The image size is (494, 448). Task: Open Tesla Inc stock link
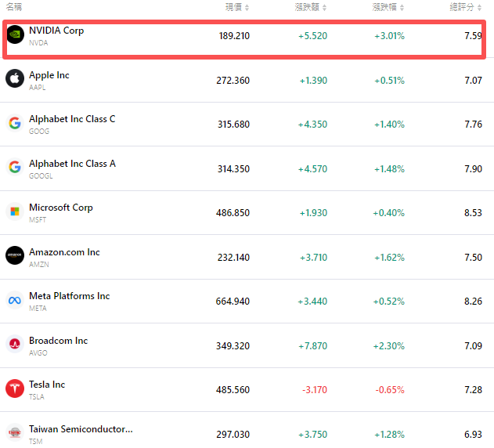[47, 385]
